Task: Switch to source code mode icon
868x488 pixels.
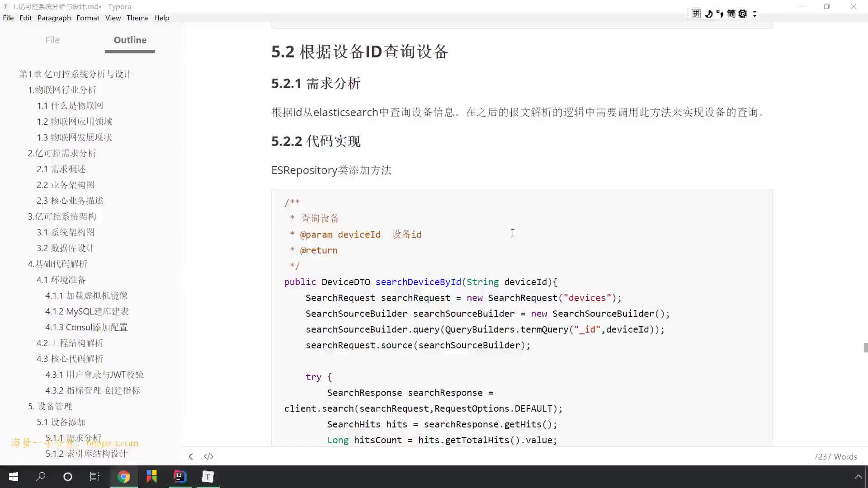Action: pyautogui.click(x=208, y=456)
